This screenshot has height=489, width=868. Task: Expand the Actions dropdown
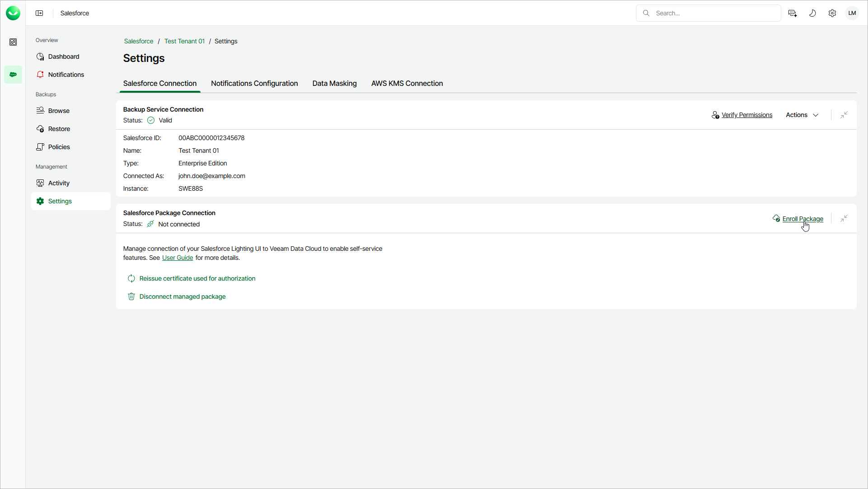click(802, 115)
